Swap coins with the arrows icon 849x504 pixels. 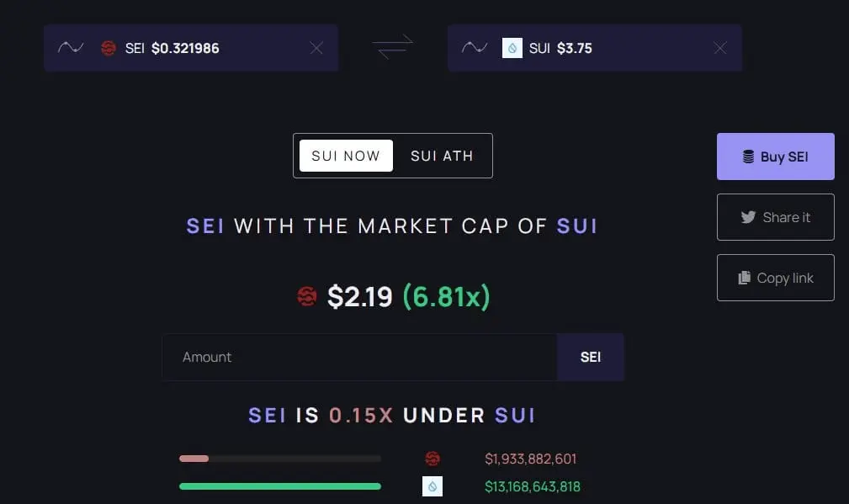pos(393,47)
